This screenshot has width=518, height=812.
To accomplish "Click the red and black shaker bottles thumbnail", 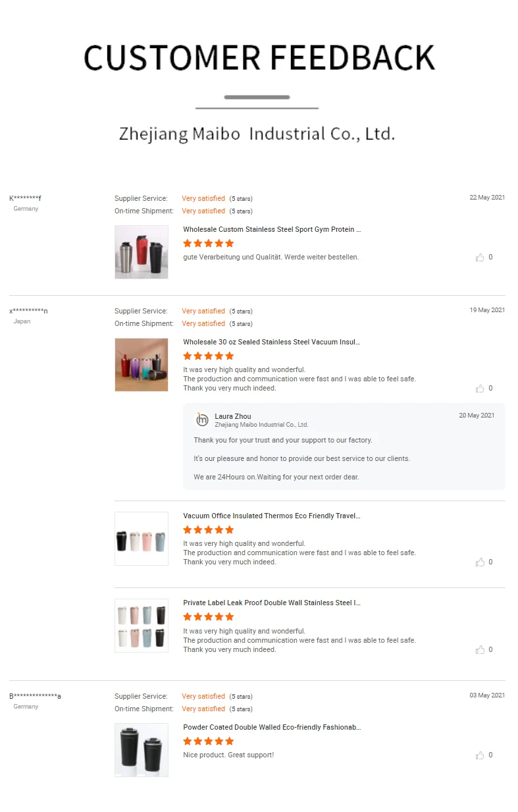I will tap(142, 252).
